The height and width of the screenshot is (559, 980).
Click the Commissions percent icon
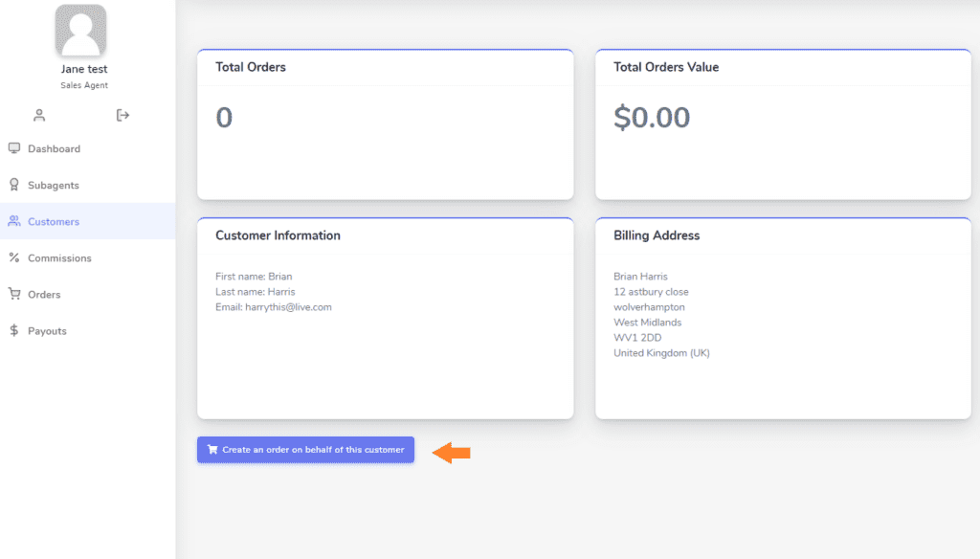[x=13, y=257]
